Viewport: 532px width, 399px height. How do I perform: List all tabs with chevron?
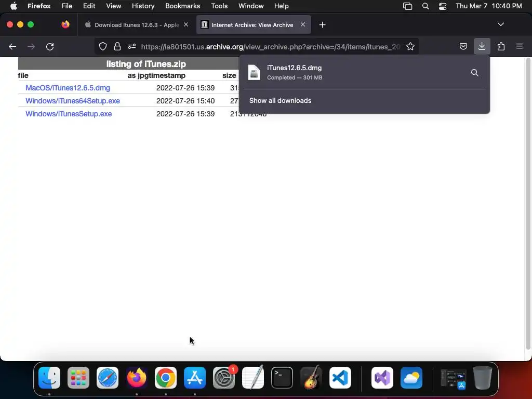point(500,24)
